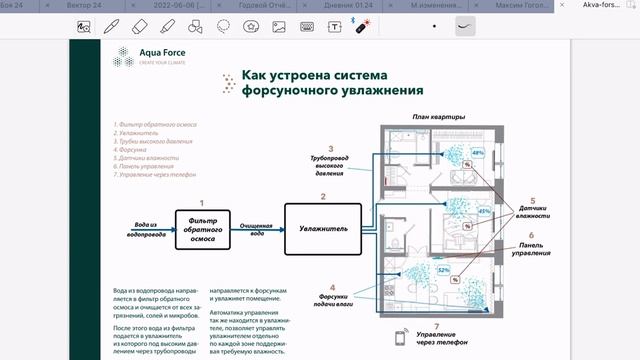The image size is (640, 360).
Task: Switch to the М.изменения tab
Action: (x=436, y=5)
